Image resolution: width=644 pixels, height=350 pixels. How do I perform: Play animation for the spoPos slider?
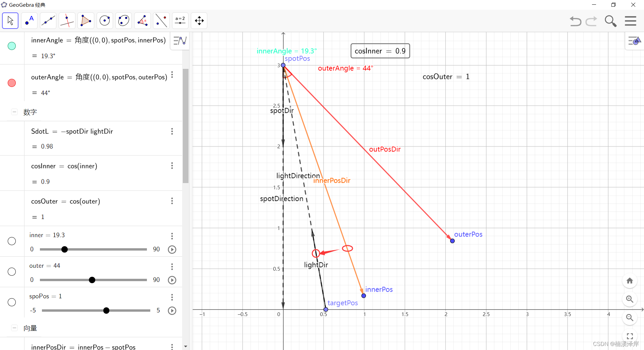[172, 310]
